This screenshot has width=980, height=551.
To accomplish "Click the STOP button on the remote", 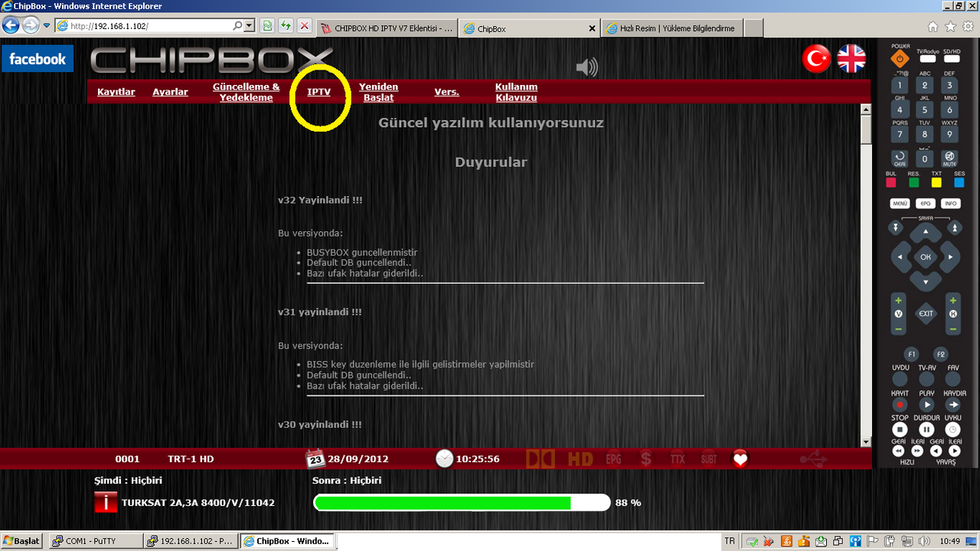I will click(900, 430).
